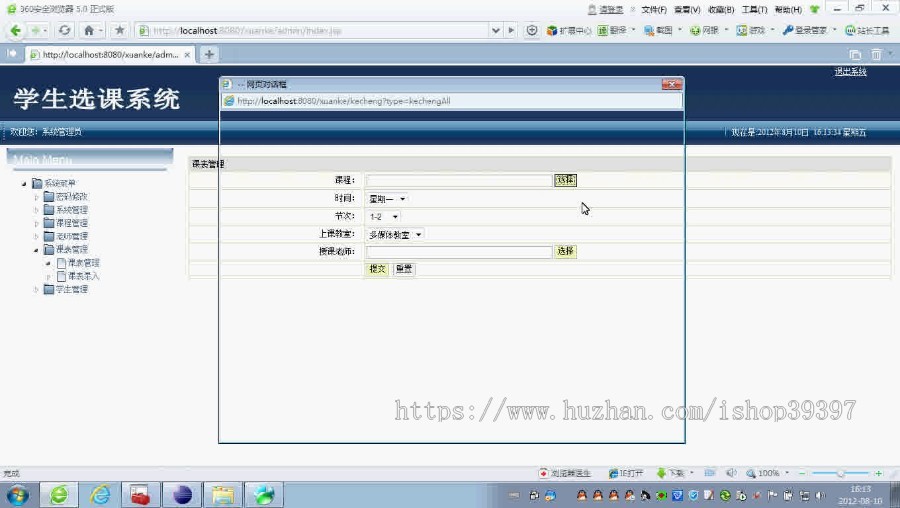Expand the 老师管理 folder
The width and height of the screenshot is (900, 508).
click(x=36, y=236)
